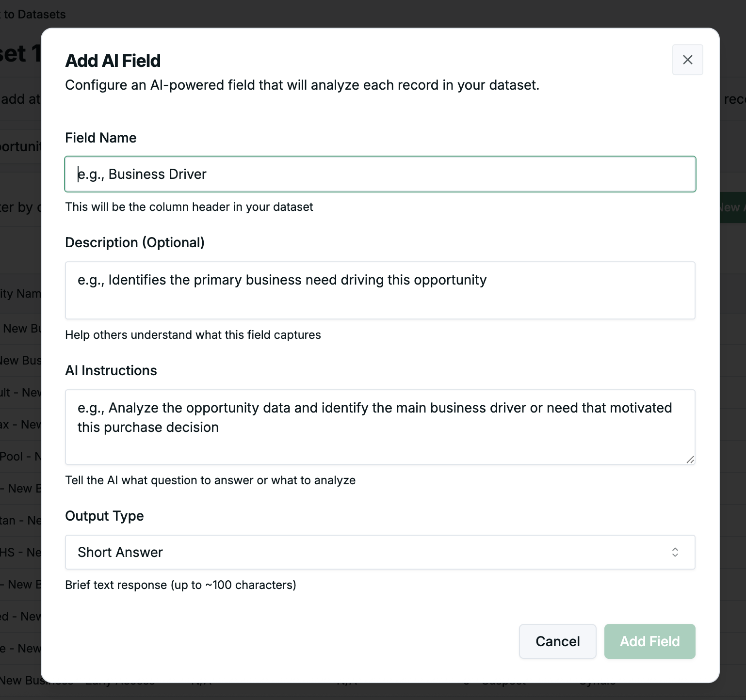Click the Description (Optional) label
The width and height of the screenshot is (746, 700).
pyautogui.click(x=135, y=242)
